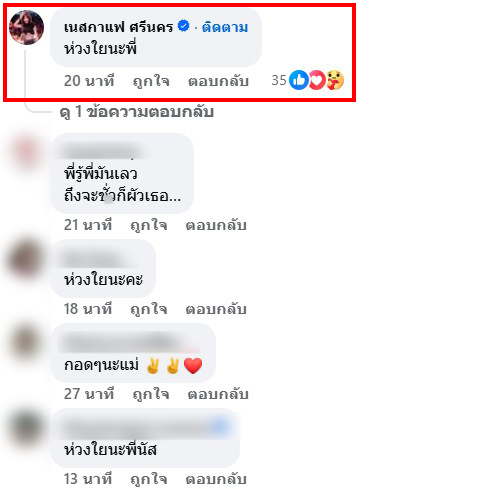Open the reaction count 35
Viewport: 487px width, 489px height.
(279, 80)
